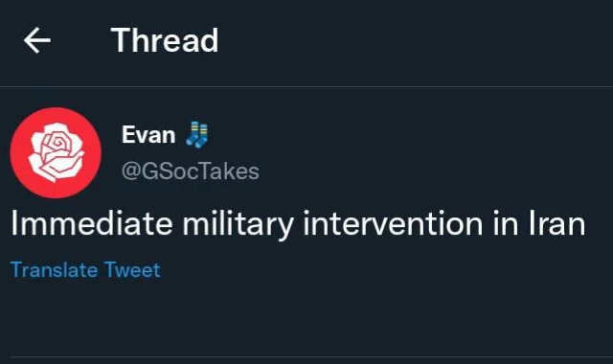Click the word "Immediate" in the tweet
This screenshot has width=613, height=364.
[x=92, y=223]
